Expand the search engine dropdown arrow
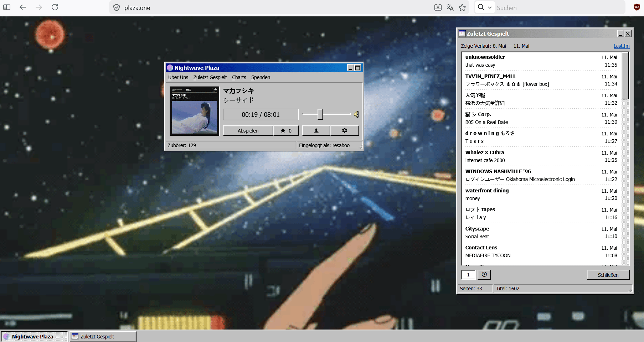The height and width of the screenshot is (342, 644). point(490,7)
